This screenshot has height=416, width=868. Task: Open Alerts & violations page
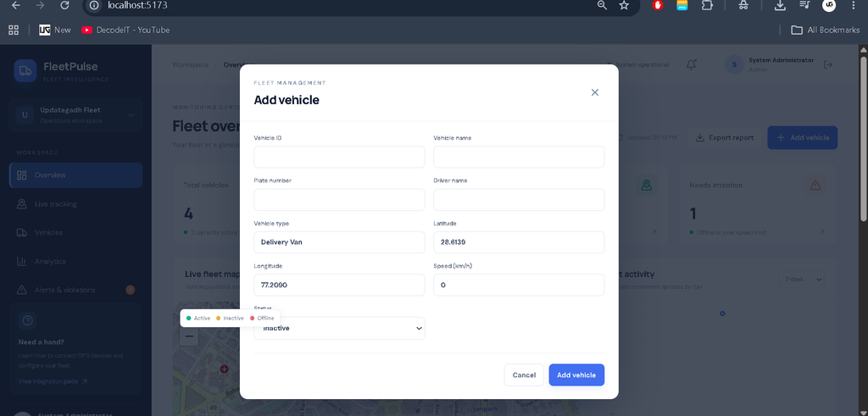tap(75, 290)
